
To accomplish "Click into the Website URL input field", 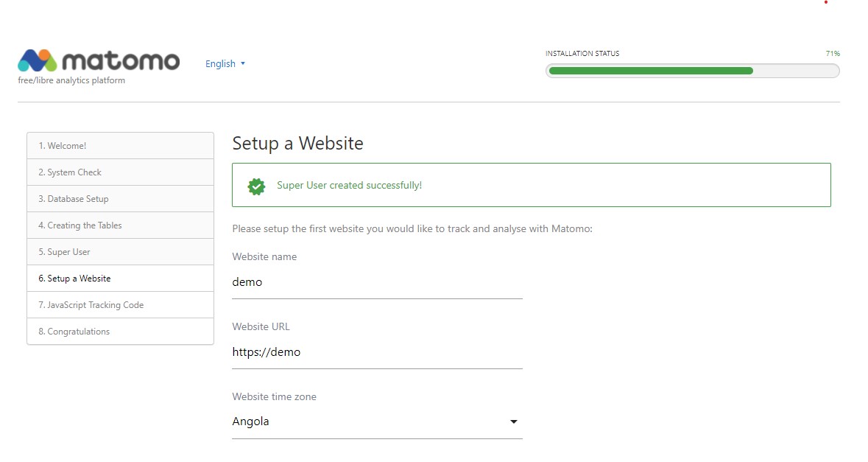I will click(376, 352).
